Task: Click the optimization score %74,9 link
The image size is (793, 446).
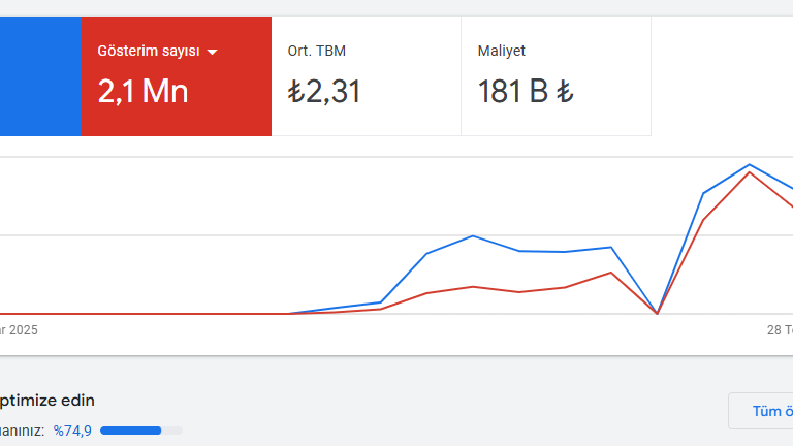Action: tap(73, 431)
